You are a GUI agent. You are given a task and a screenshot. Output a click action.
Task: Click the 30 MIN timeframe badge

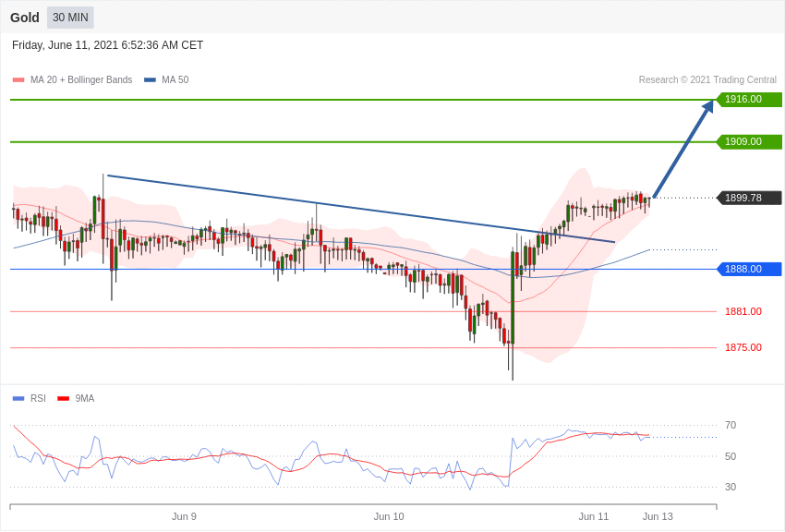70,18
